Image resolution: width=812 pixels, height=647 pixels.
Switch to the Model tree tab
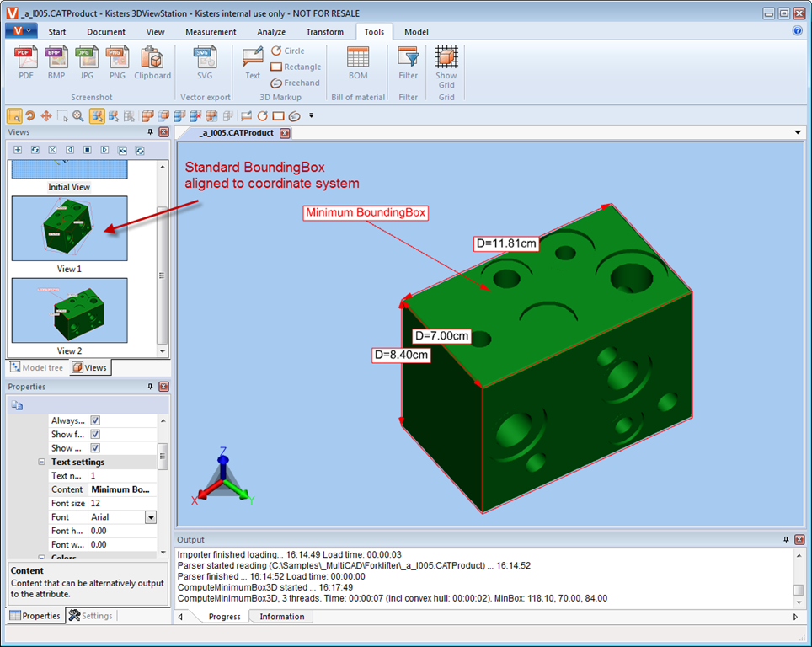click(37, 367)
